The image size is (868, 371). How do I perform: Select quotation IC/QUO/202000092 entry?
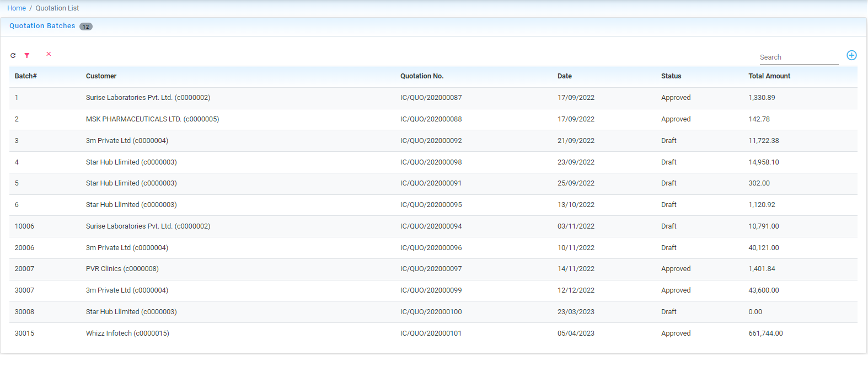431,141
